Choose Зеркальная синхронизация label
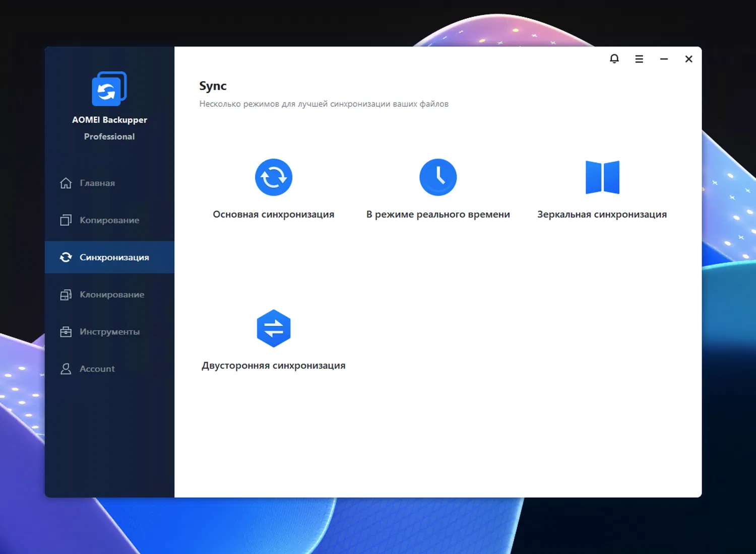The image size is (756, 554). 602,215
